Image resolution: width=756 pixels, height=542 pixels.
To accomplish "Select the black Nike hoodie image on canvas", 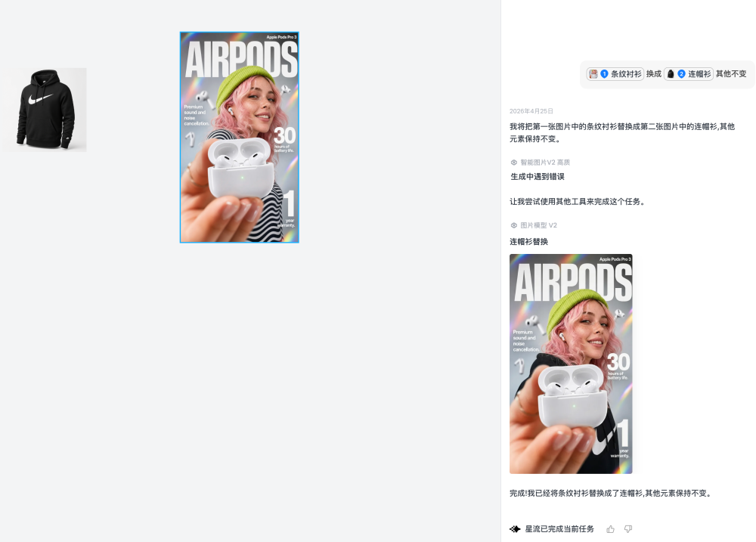I will (x=45, y=110).
